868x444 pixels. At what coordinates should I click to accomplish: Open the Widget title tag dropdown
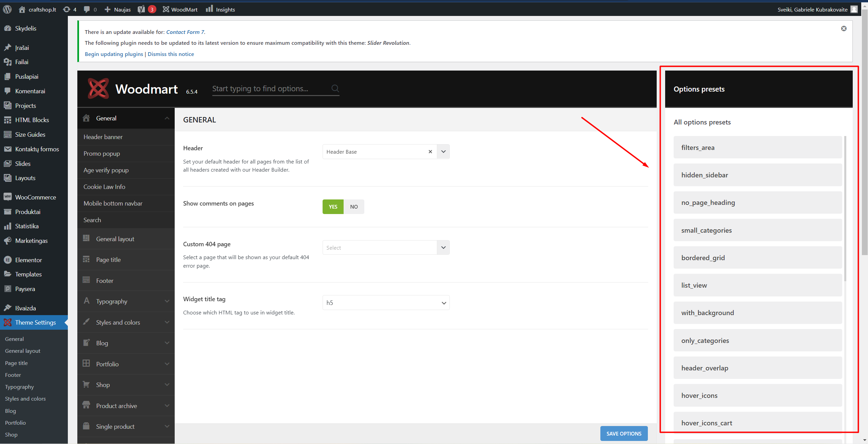pos(386,303)
